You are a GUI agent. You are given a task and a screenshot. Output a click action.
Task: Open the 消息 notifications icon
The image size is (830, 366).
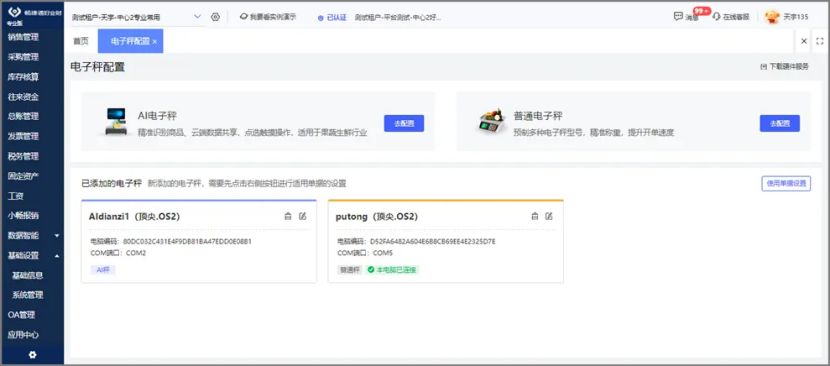coord(678,16)
